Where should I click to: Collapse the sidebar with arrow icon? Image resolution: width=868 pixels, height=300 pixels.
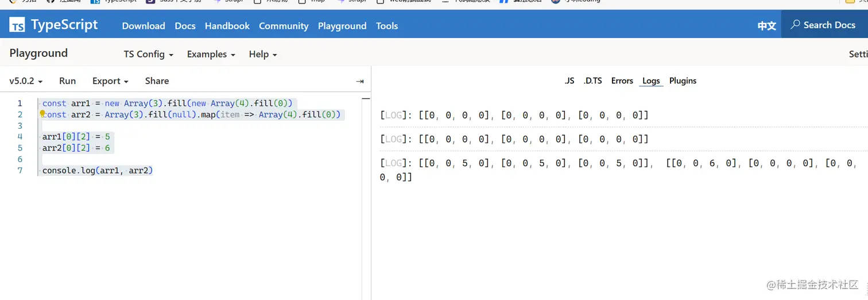point(360,81)
